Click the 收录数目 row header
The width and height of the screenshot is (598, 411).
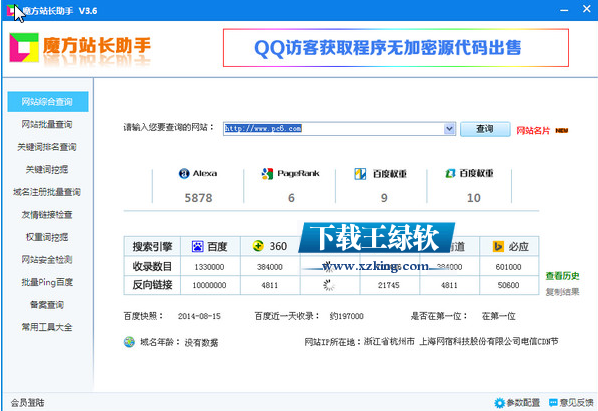152,267
